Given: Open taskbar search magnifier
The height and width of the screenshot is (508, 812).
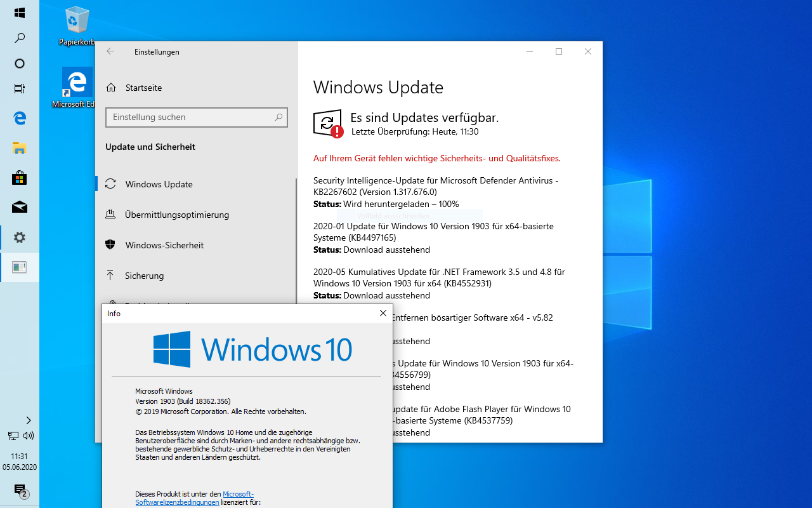Looking at the screenshot, I should point(20,38).
